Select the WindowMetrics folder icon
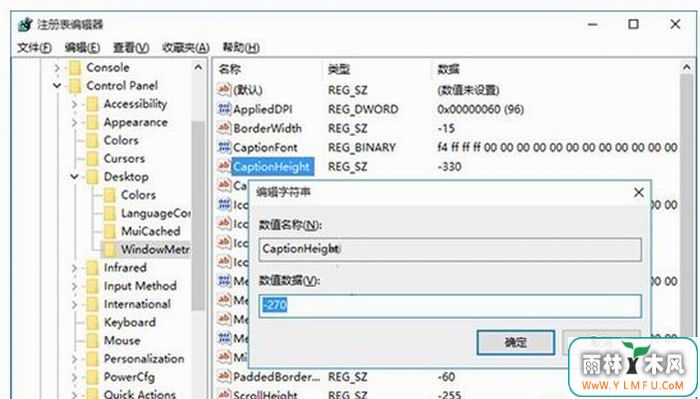 point(110,249)
